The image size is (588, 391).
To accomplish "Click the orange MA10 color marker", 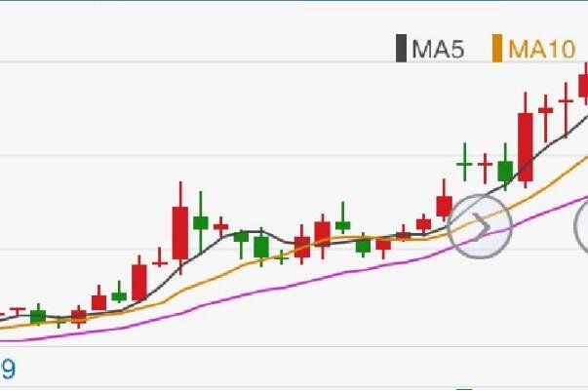I will click(x=497, y=49).
